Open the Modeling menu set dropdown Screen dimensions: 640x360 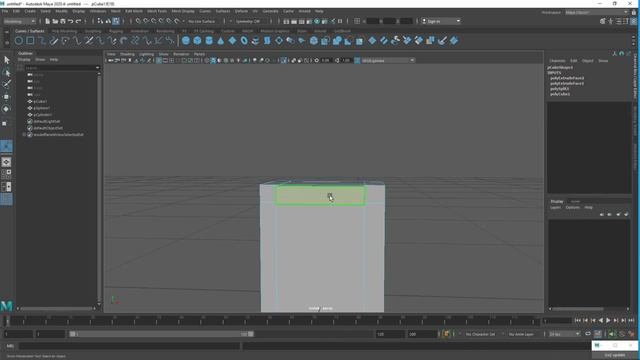click(19, 21)
